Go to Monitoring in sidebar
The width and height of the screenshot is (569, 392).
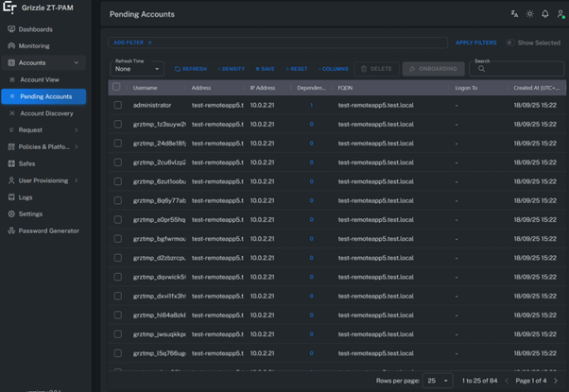pos(34,45)
